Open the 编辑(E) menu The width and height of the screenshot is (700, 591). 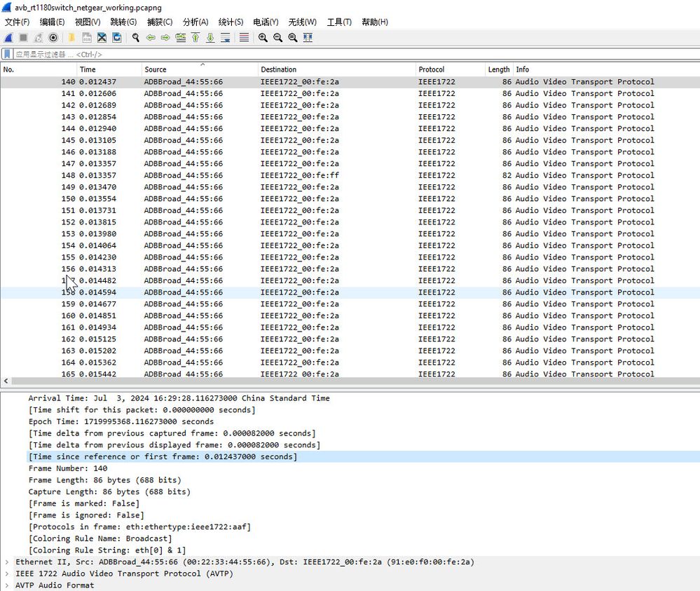tap(53, 22)
